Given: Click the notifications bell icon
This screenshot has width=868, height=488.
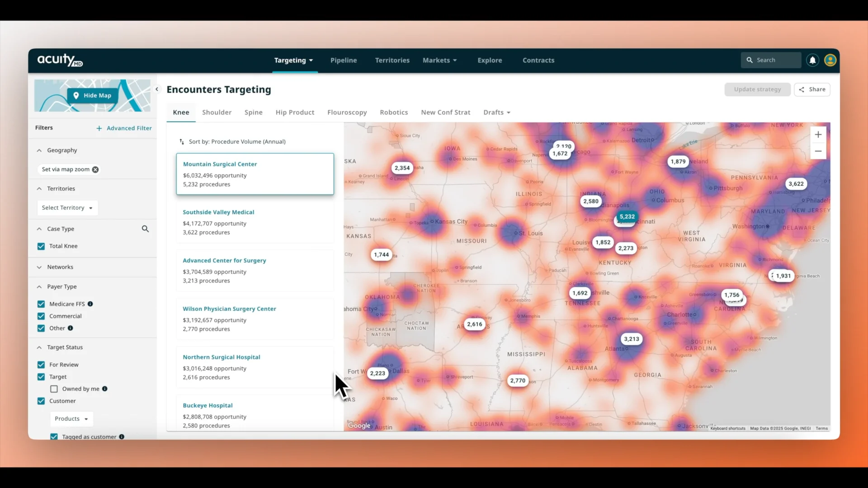Looking at the screenshot, I should coord(812,60).
